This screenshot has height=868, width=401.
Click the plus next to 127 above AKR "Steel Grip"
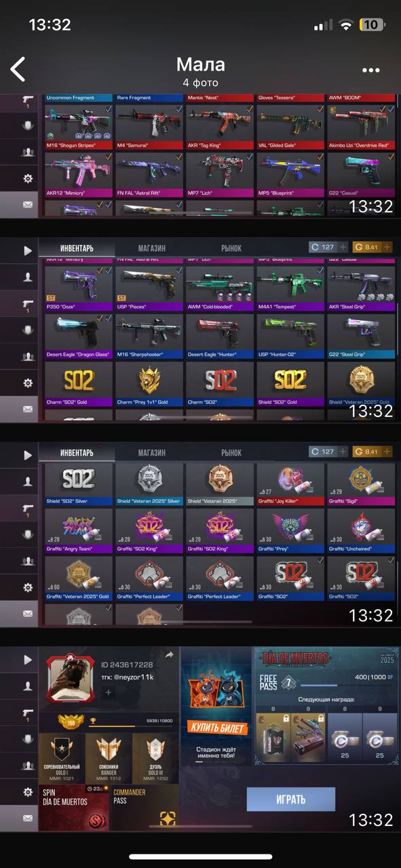[x=343, y=247]
